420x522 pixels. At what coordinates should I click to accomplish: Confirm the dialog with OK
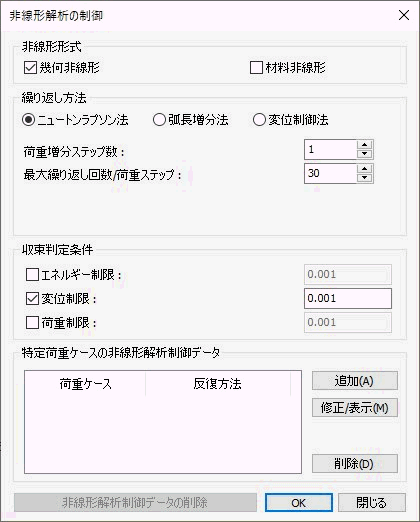coord(299,503)
